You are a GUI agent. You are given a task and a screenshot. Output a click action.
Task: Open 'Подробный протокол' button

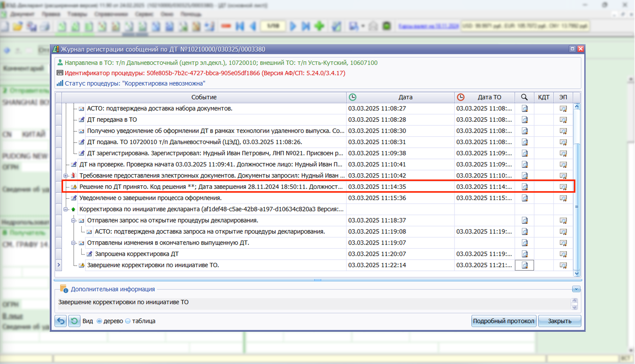click(x=504, y=321)
